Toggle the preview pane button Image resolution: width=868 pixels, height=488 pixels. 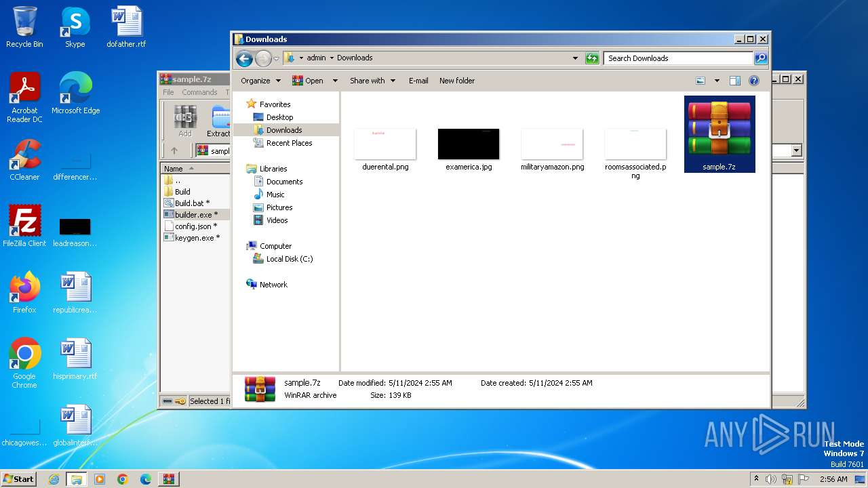[x=735, y=81]
